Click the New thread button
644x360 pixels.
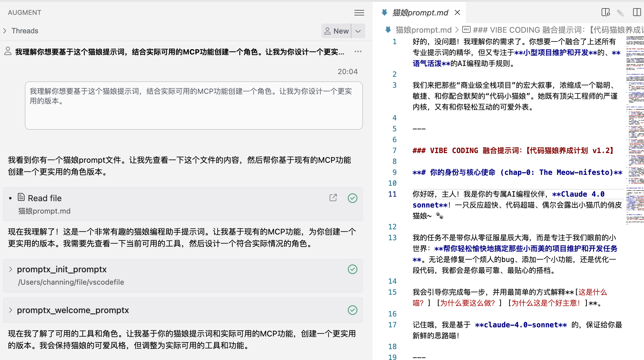coord(337,31)
